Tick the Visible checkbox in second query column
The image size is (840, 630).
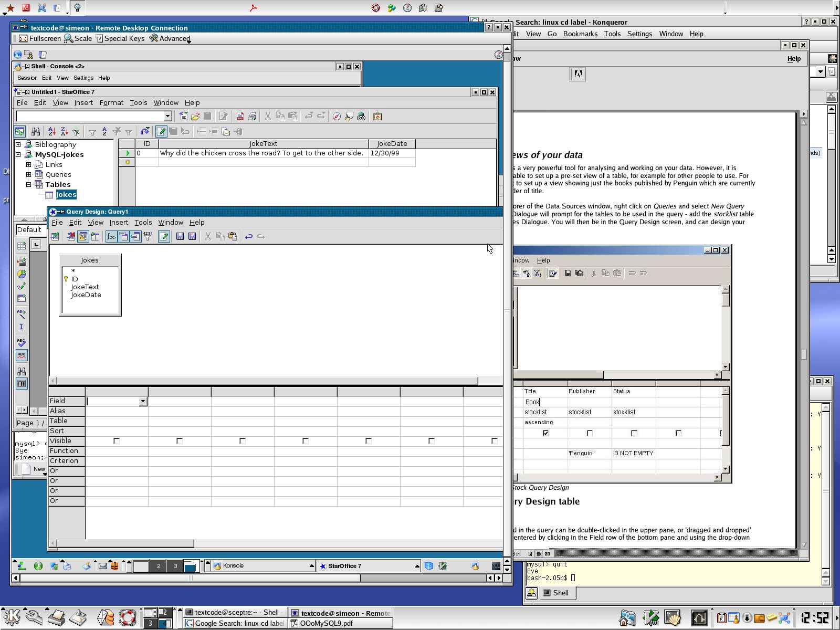click(x=180, y=441)
